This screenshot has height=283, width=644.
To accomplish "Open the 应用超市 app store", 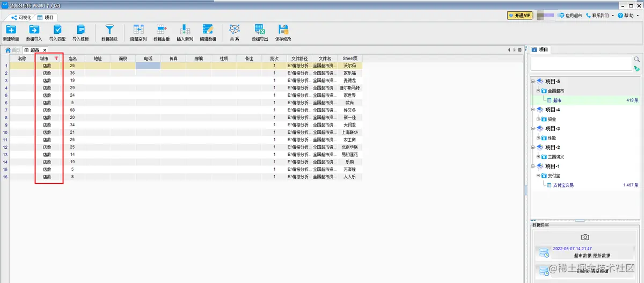I will pos(570,16).
